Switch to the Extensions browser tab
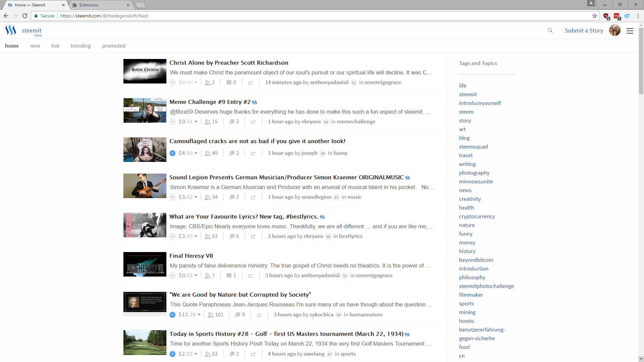Viewport: 644px width, 362px height. [101, 5]
